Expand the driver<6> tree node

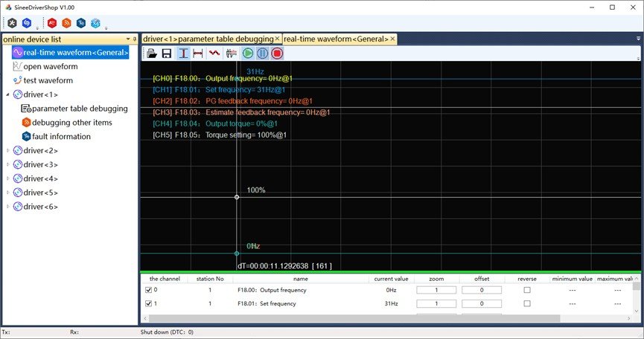point(8,206)
